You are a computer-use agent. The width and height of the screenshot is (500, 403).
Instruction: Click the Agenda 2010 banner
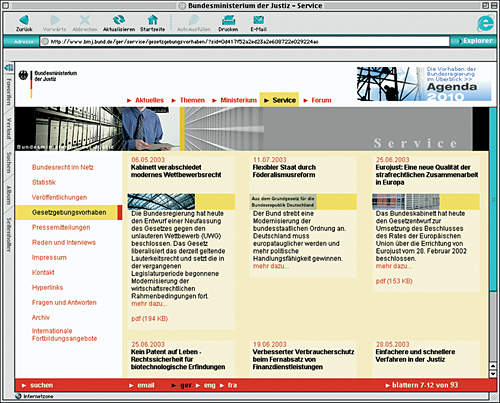(x=424, y=84)
